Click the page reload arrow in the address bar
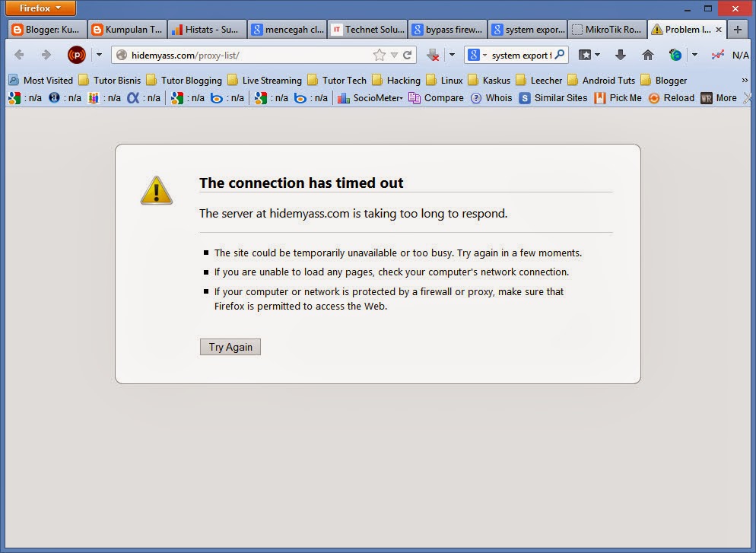Screen dimensions: 756x553 click(408, 55)
